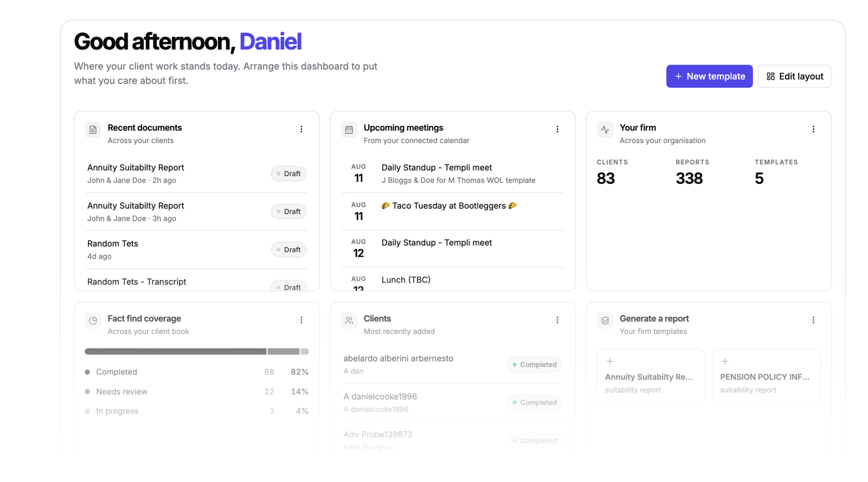868x482 pixels.
Task: Click the Upcoming meetings calendar icon
Action: click(x=349, y=130)
